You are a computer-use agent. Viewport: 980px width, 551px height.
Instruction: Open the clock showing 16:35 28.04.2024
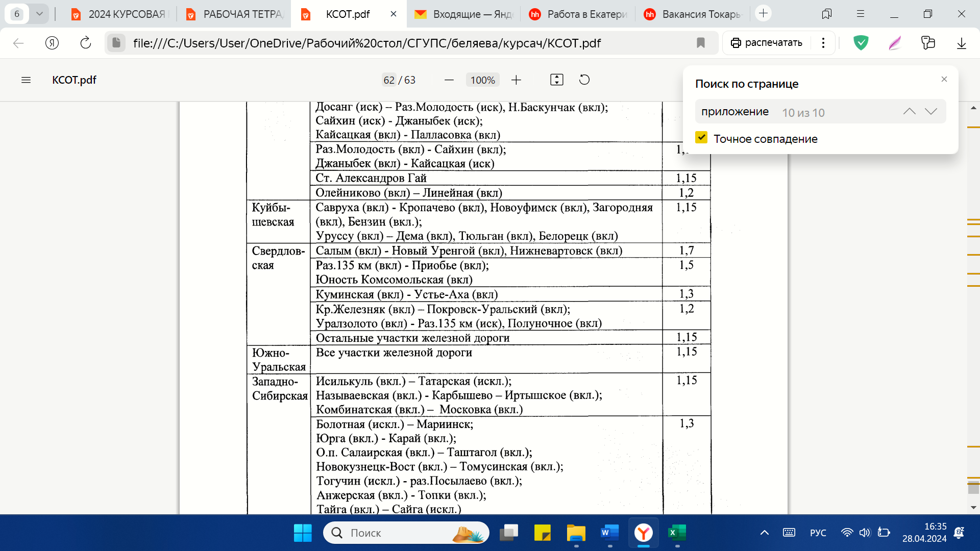click(x=924, y=533)
